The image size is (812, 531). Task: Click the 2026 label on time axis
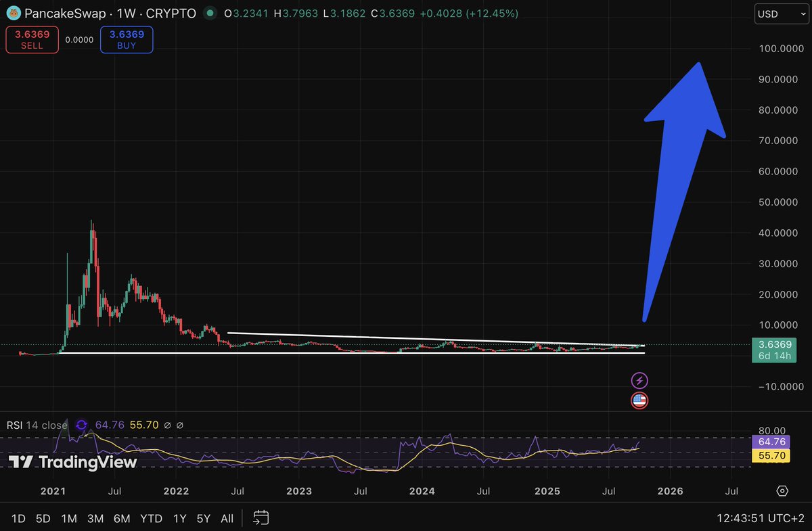670,490
